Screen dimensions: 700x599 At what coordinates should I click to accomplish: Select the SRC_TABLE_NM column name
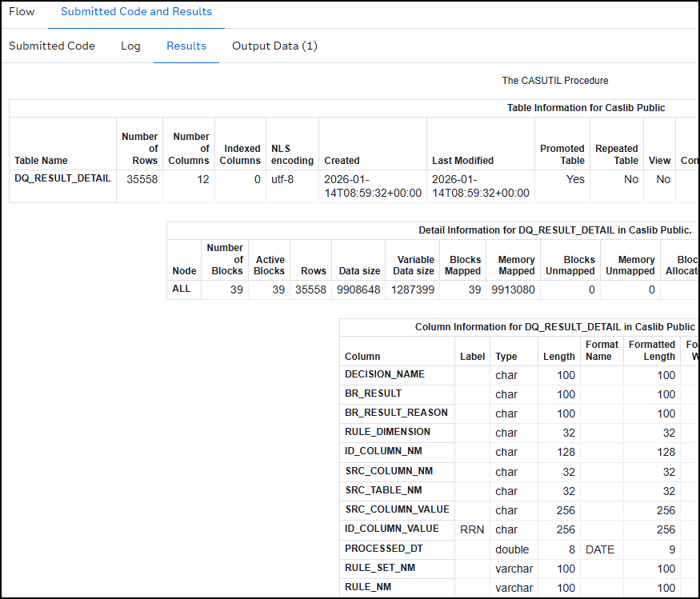383,490
